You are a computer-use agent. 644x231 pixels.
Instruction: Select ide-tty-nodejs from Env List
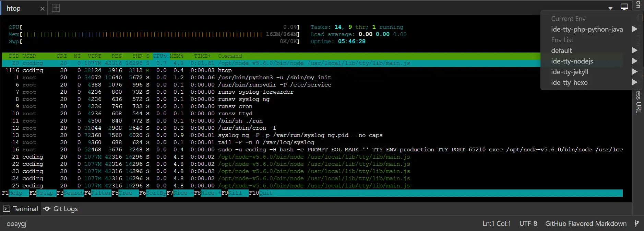tap(572, 61)
